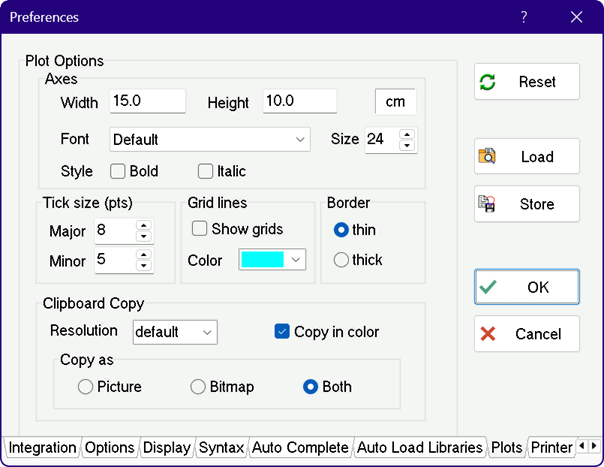Toggle the Show grids checkbox

(200, 229)
